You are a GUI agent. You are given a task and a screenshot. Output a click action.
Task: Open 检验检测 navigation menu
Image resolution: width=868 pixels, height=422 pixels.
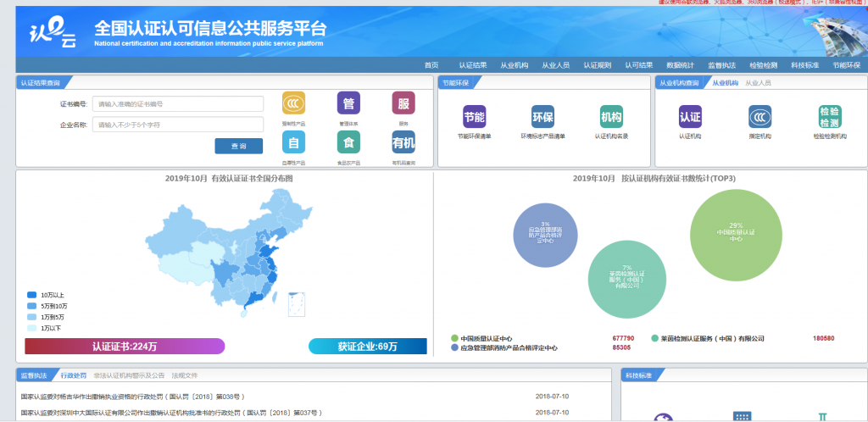coord(764,65)
